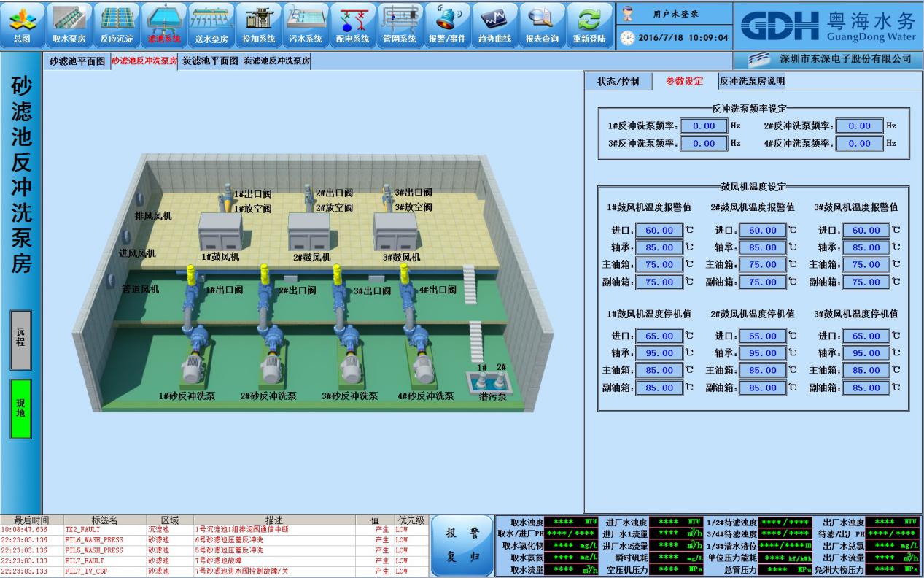The height and width of the screenshot is (578, 924).
Task: Open the 总图 overview icon
Action: pyautogui.click(x=22, y=24)
